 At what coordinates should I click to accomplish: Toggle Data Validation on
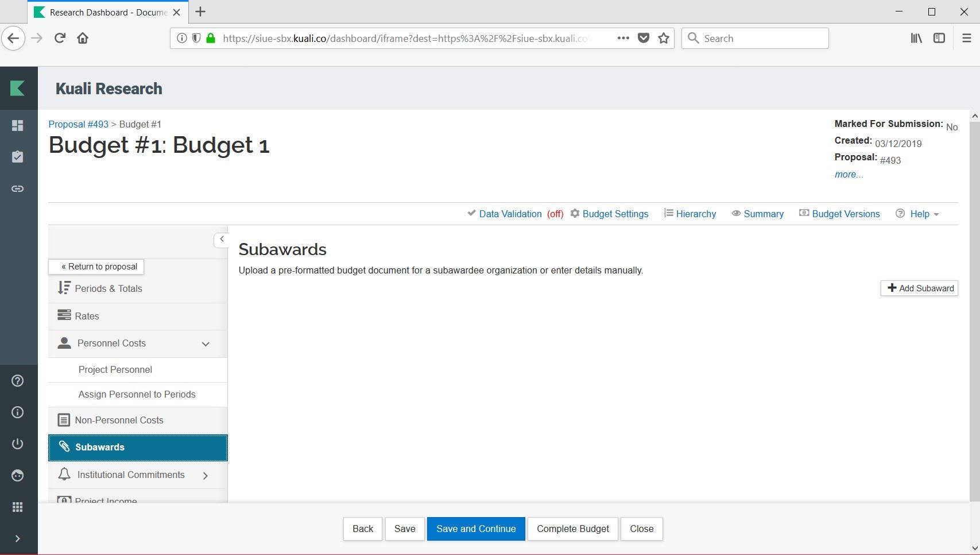(x=510, y=214)
